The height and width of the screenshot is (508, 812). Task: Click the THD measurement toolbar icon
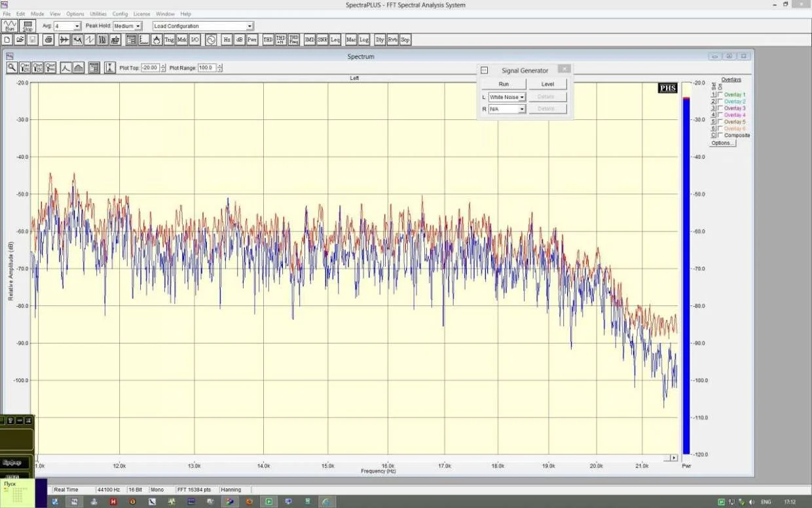point(268,40)
